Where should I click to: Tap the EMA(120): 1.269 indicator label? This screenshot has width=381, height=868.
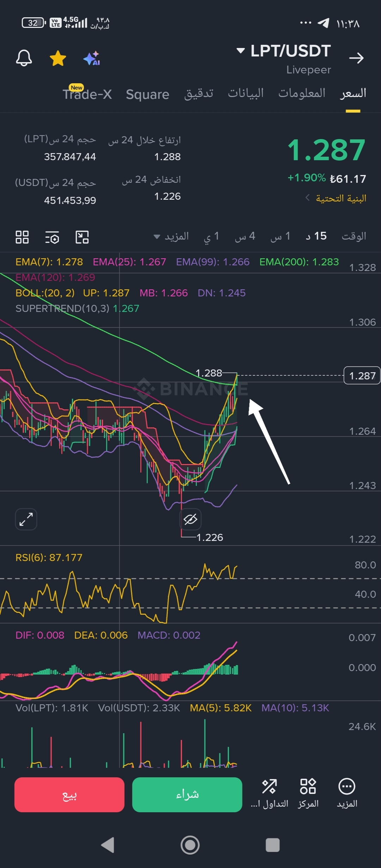pyautogui.click(x=55, y=277)
